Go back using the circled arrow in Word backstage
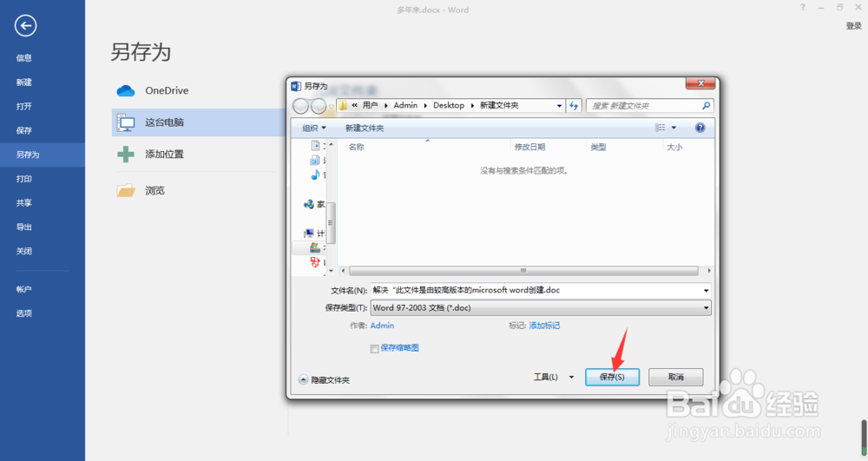The image size is (868, 461). (x=25, y=25)
